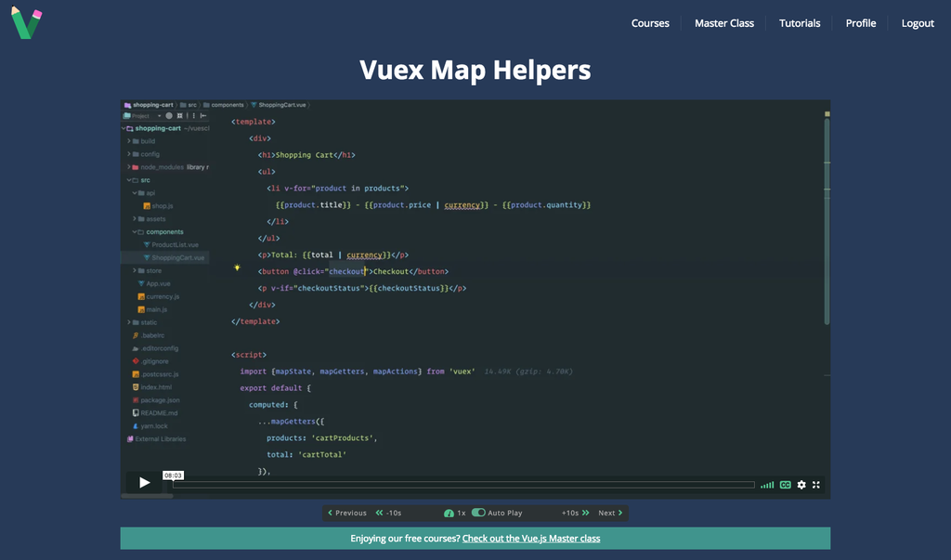Screen dimensions: 951x560
Task: Click shopping-cart breadcrumb in the video
Action: coord(149,105)
